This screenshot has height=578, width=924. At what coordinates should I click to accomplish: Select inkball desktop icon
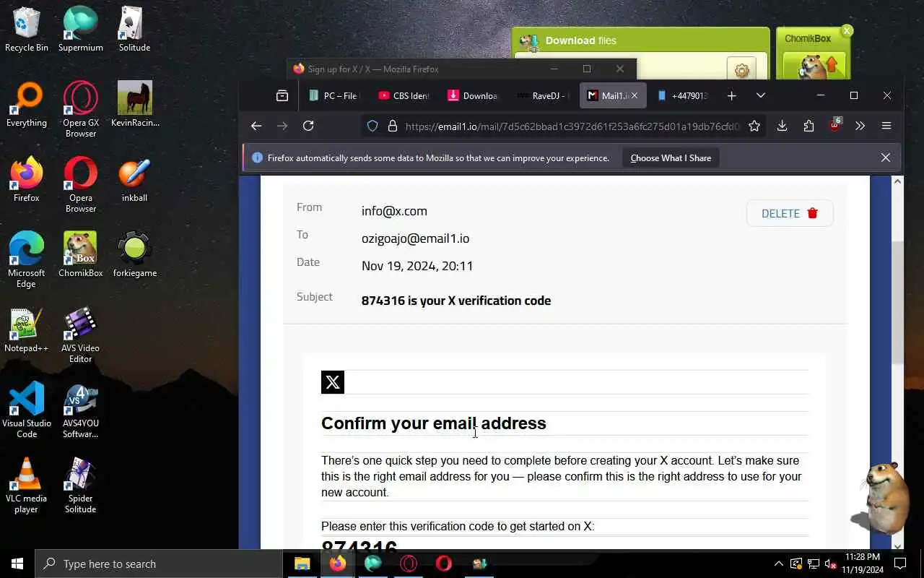[135, 181]
